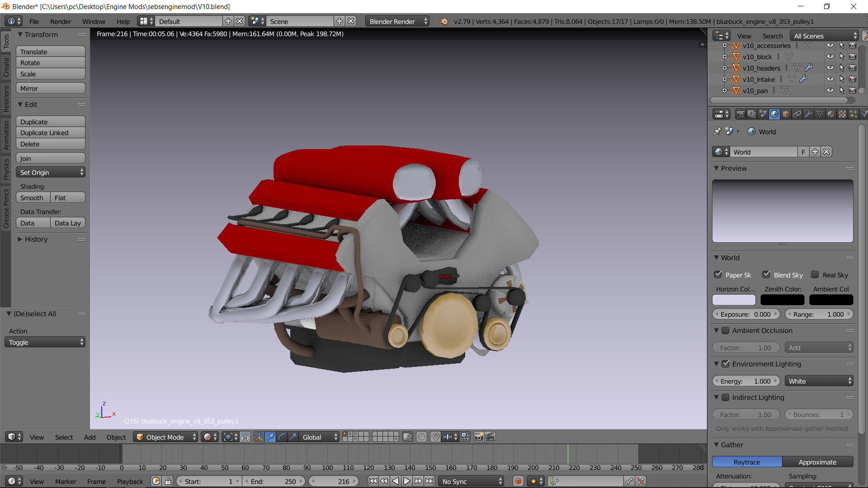Open the Global orientation dropdown
868x488 pixels.
(318, 437)
